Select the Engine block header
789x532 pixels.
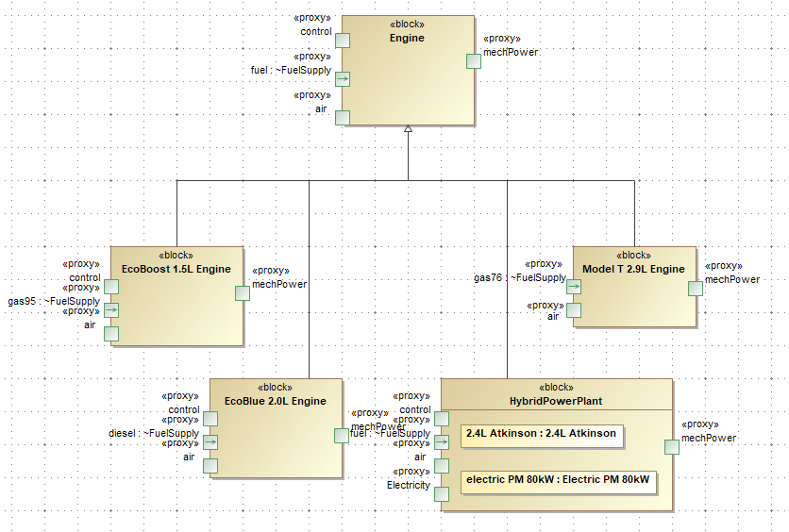(x=407, y=39)
